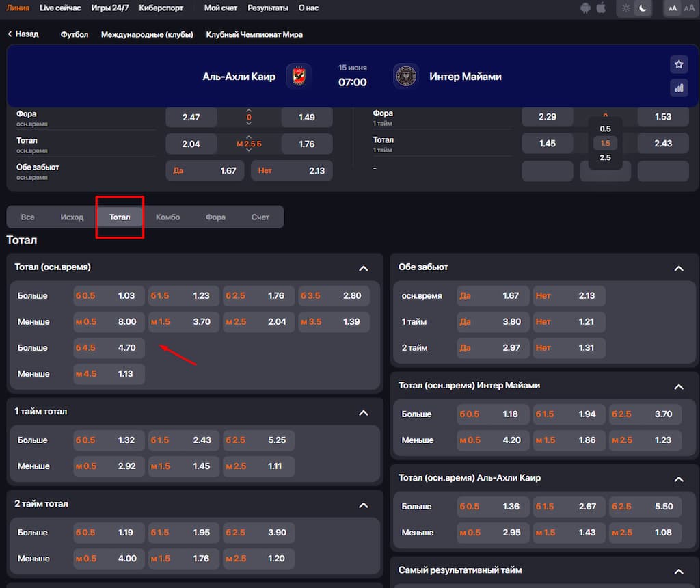Open the Интер Майами team logo
Screen dimensions: 700x588
(406, 76)
